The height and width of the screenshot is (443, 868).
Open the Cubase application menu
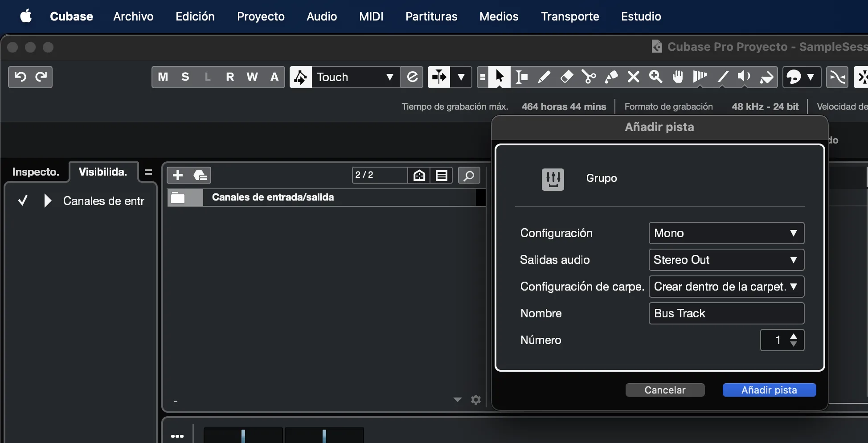71,16
